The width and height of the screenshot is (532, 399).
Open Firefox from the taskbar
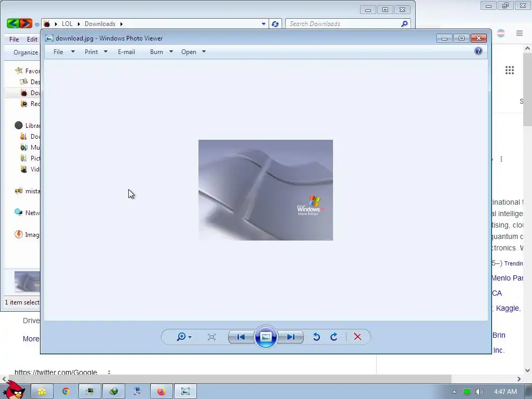point(161,392)
